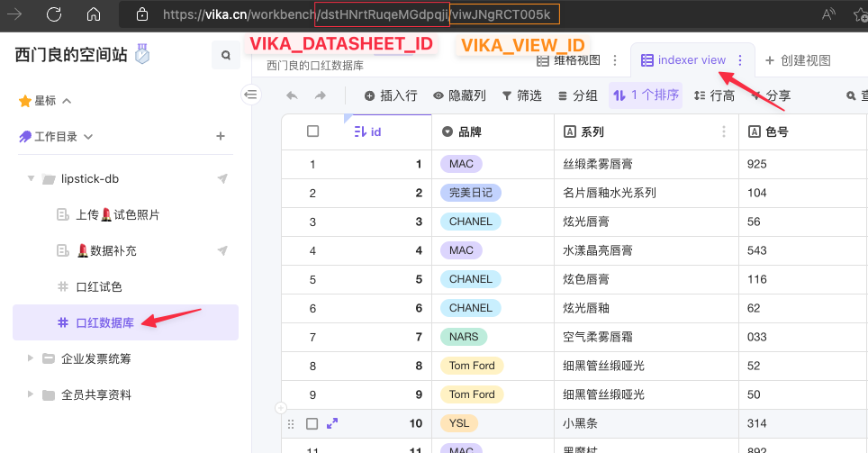Image resolution: width=868 pixels, height=453 pixels.
Task: Open the 系列 column menu dots
Action: point(724,131)
